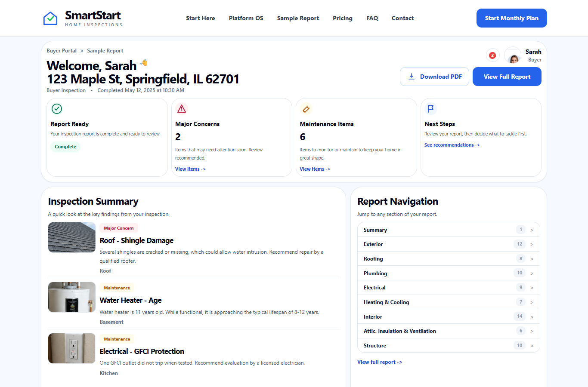
Task: Click the Roofing count badge 8
Action: point(521,258)
